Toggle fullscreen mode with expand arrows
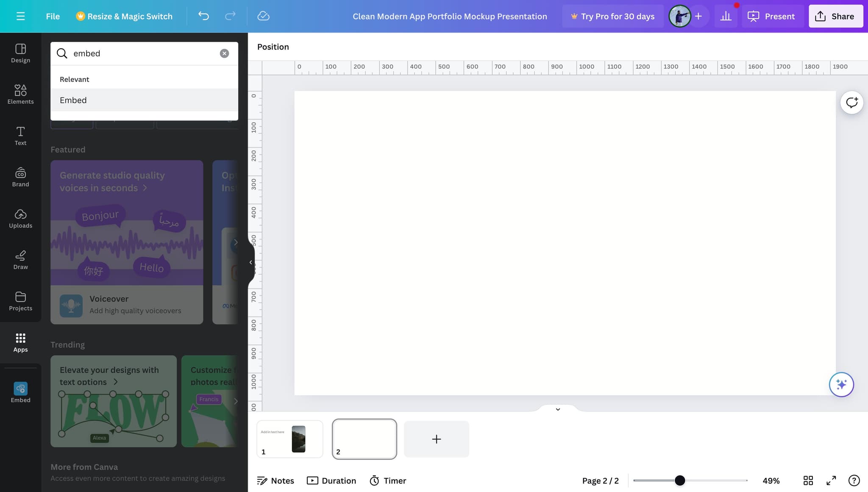Screen dimensions: 868x492 (x=831, y=480)
